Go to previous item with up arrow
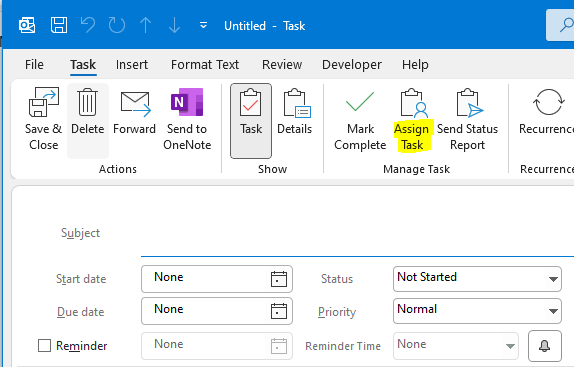This screenshot has width=574, height=367. (145, 26)
